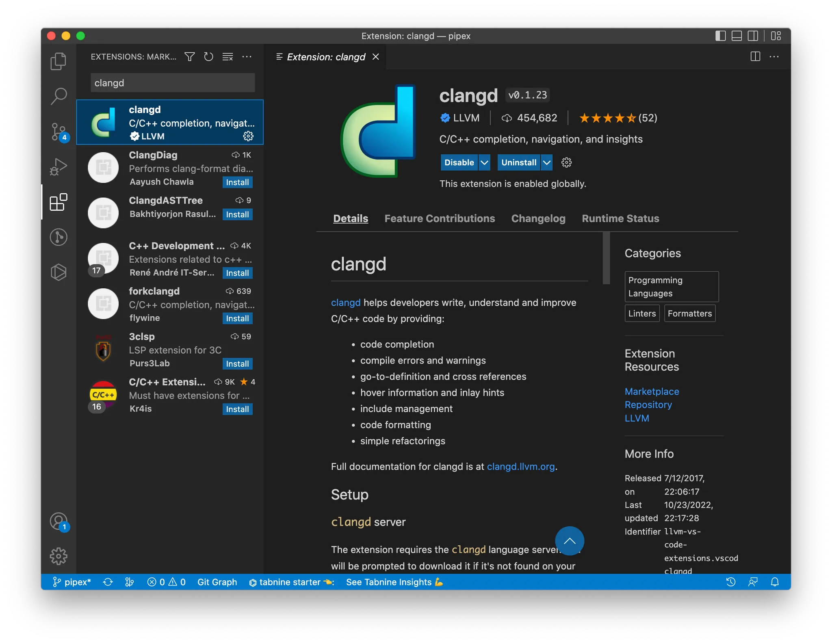Screen dimensions: 832x644
Task: Open the Run and Debug view
Action: coord(58,166)
